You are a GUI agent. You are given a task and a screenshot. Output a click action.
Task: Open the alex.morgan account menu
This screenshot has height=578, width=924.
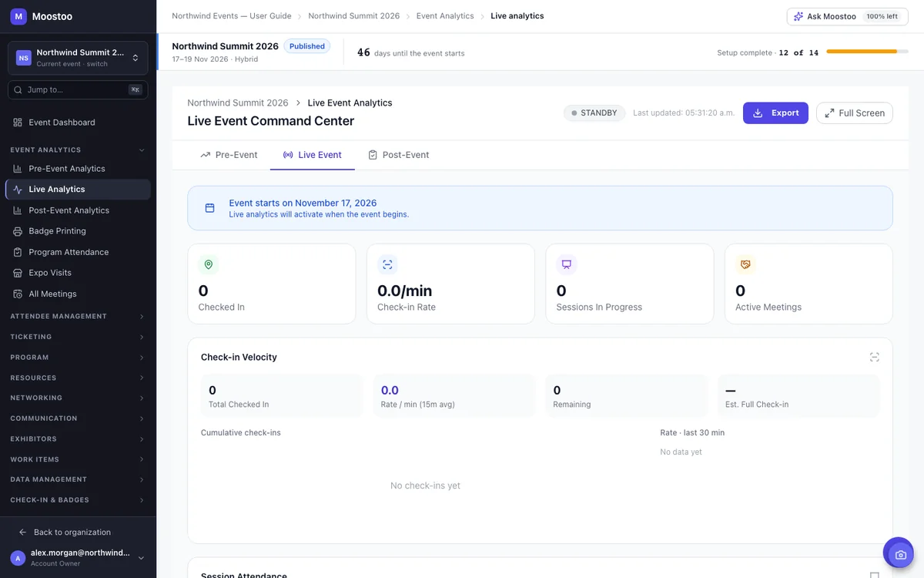78,558
